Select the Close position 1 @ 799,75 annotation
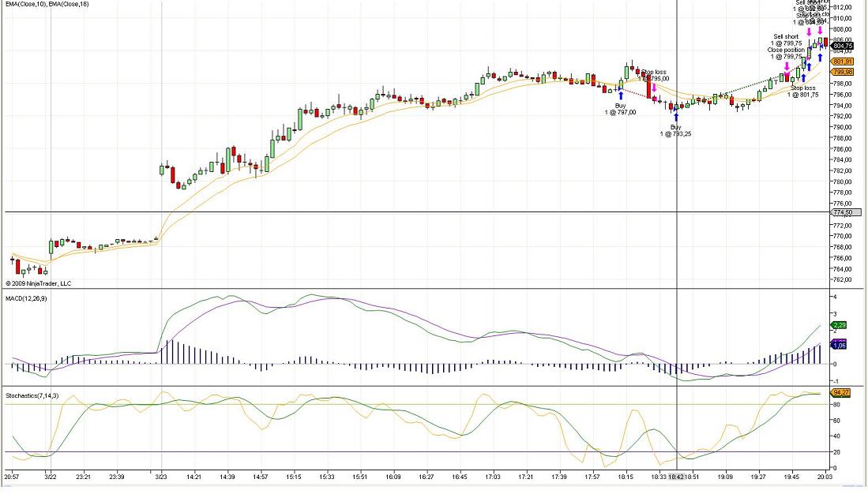The width and height of the screenshot is (868, 494). tap(786, 53)
